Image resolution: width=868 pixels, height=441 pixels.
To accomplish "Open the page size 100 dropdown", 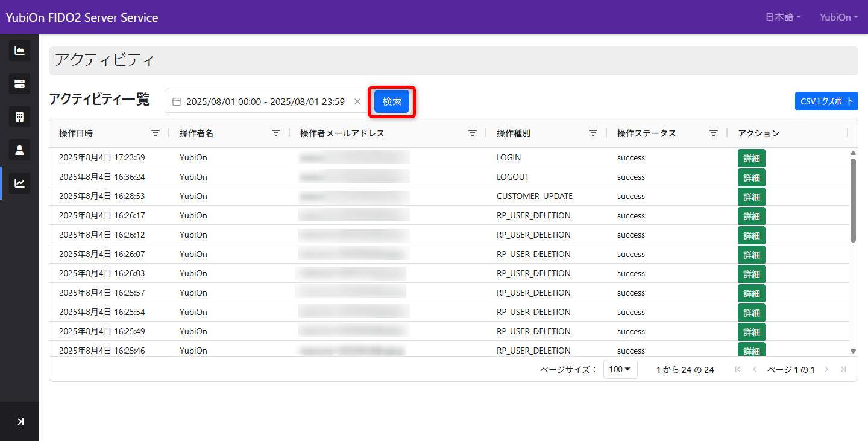I will click(x=620, y=369).
